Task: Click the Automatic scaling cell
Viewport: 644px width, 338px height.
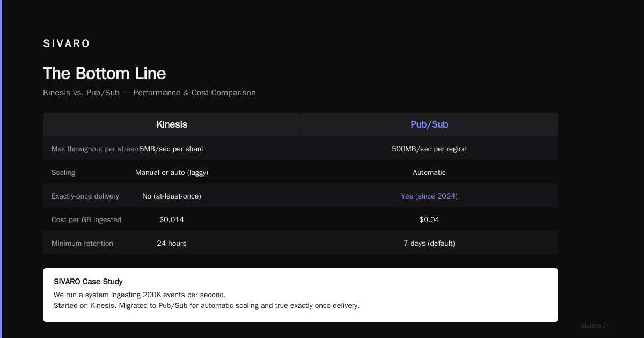Action: click(x=429, y=172)
